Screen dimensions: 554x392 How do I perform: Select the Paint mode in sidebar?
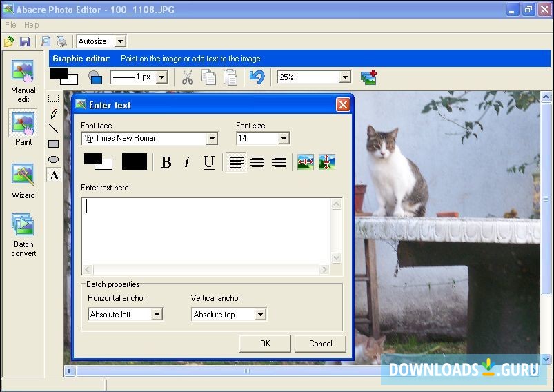(23, 128)
